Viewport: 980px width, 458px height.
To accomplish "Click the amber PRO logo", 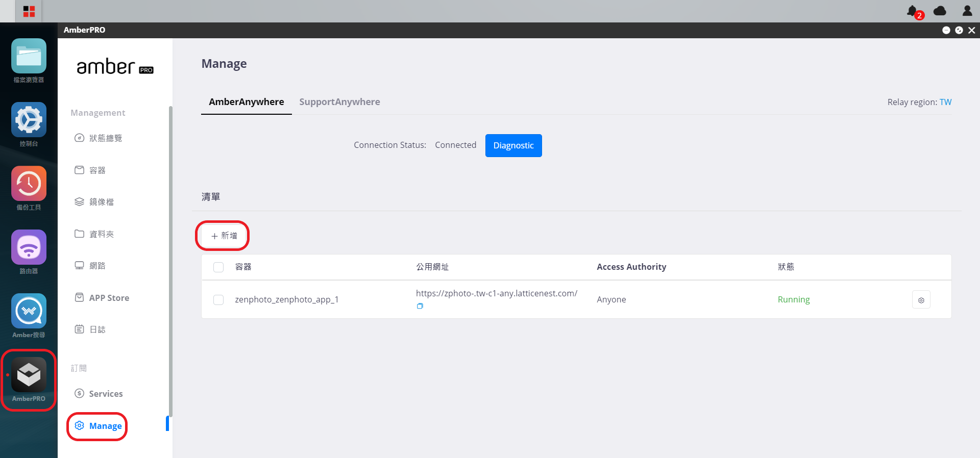I will click(115, 67).
